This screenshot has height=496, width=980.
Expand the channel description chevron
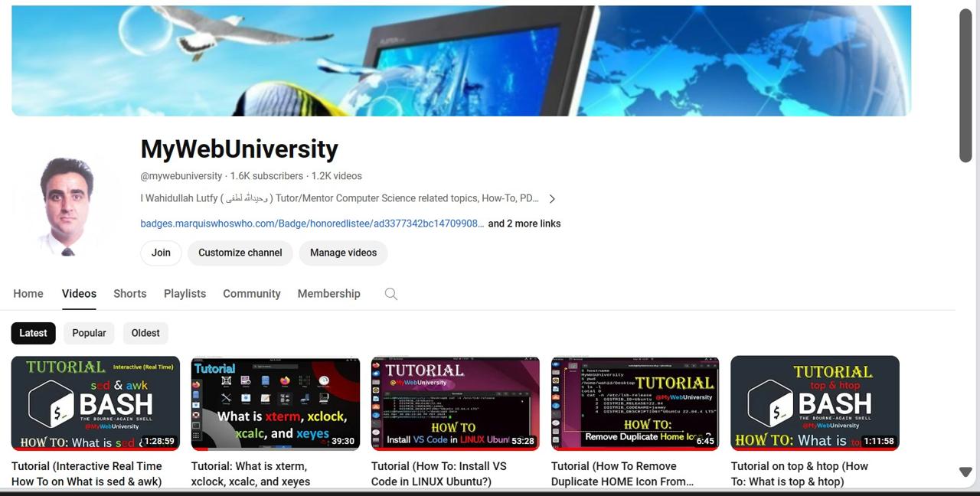click(552, 199)
